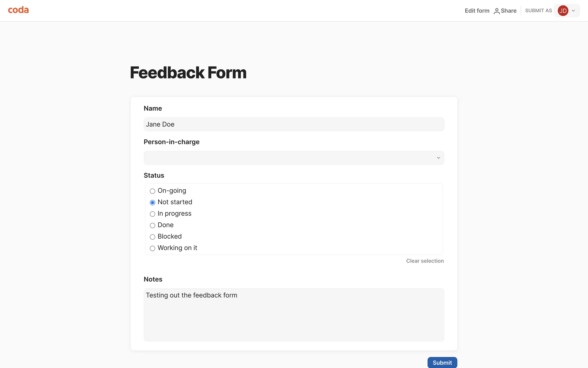Click the Share button
This screenshot has height=368, width=588.
[508, 11]
